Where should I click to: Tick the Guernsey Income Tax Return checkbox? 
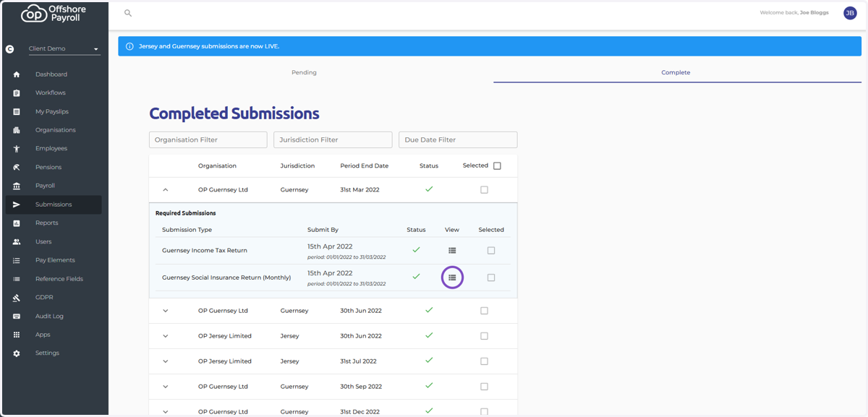tap(491, 251)
